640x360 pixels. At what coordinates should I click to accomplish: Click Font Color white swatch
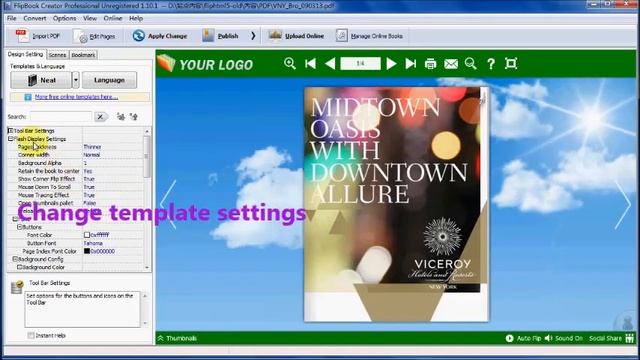(x=87, y=235)
